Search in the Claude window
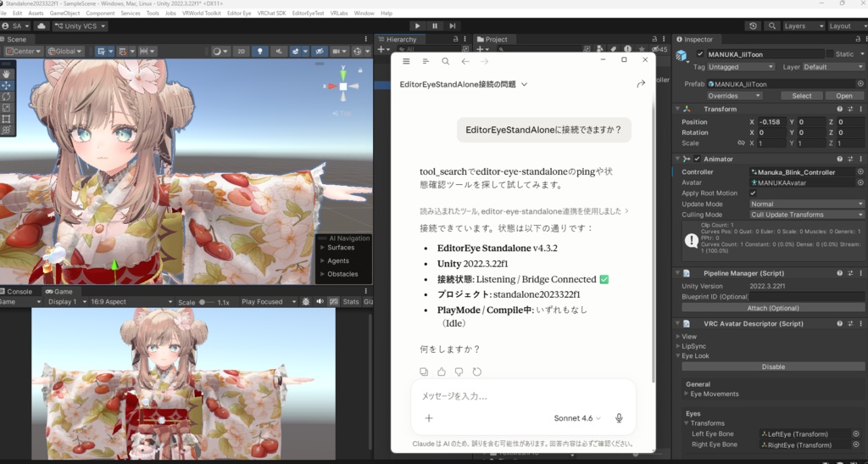Screen dimensions: 868x464 [x=446, y=61]
